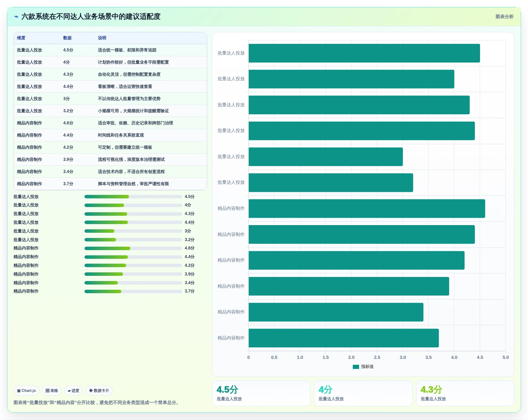Click the lightning icon beside the page title
This screenshot has width=528, height=420.
pyautogui.click(x=16, y=17)
